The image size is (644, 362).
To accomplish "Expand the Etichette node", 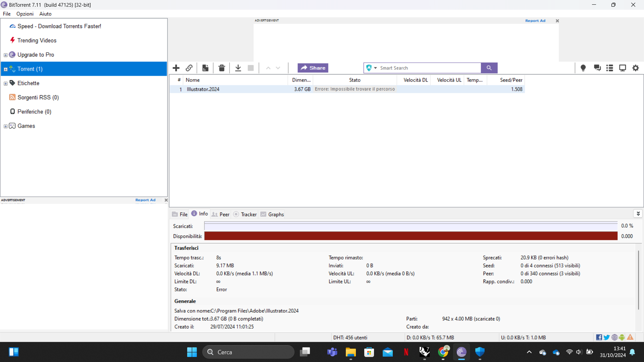I will (5, 83).
